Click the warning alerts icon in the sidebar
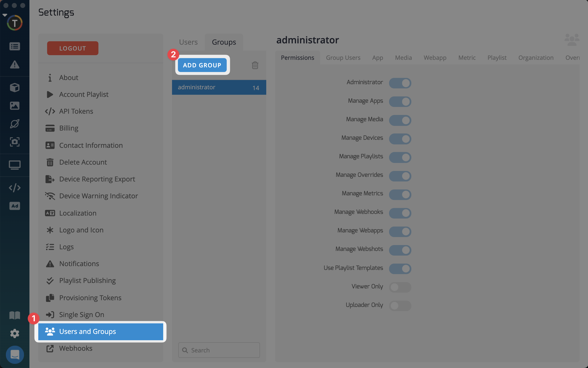 point(15,64)
